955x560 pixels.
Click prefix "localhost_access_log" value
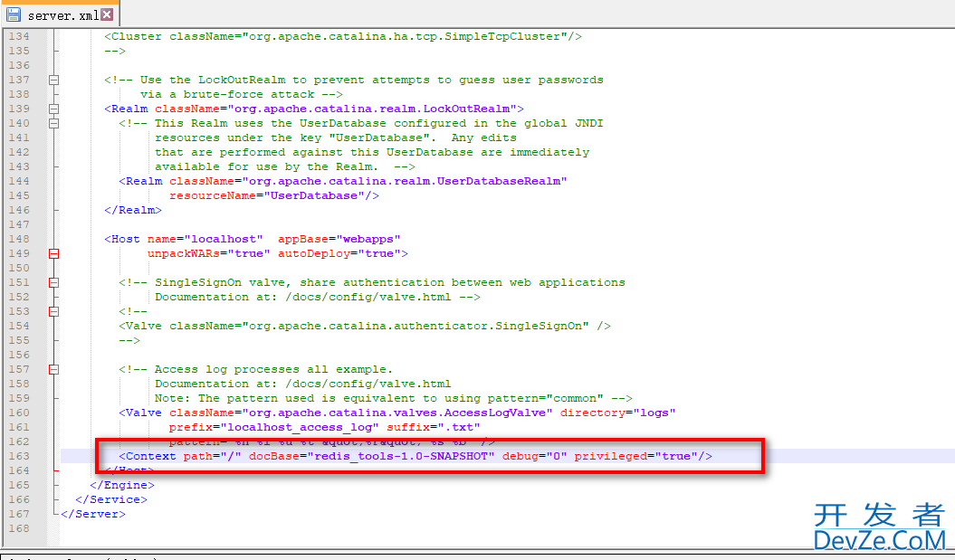[300, 428]
